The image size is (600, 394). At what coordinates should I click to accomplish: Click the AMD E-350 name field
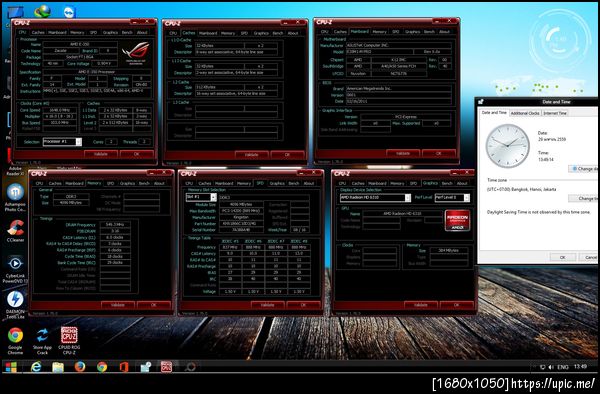(80, 44)
